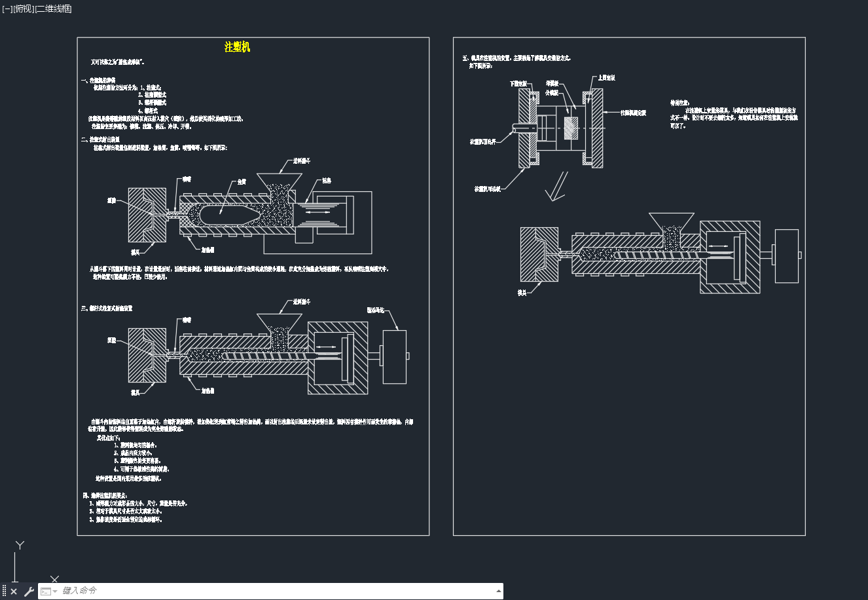Viewport: 868px width, 600px height.
Task: Open the 二维线框 visual style menu
Action: point(53,9)
